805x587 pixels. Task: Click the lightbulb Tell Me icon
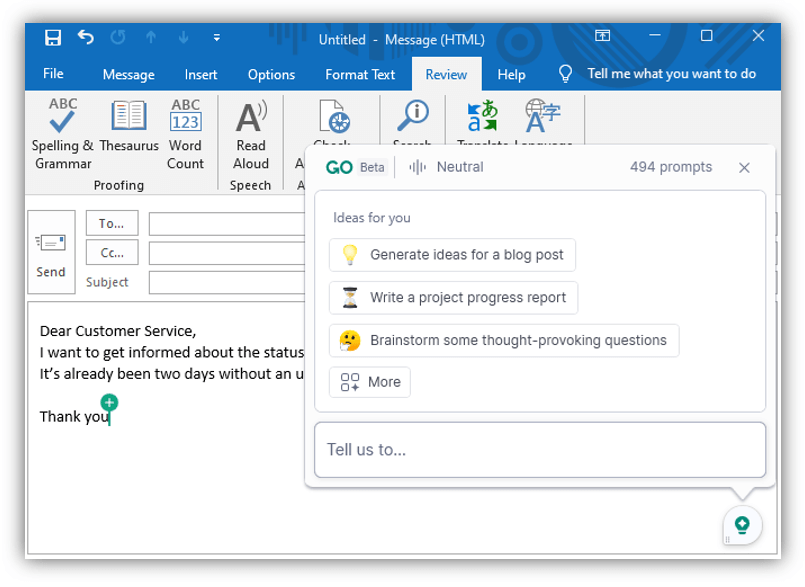(565, 74)
